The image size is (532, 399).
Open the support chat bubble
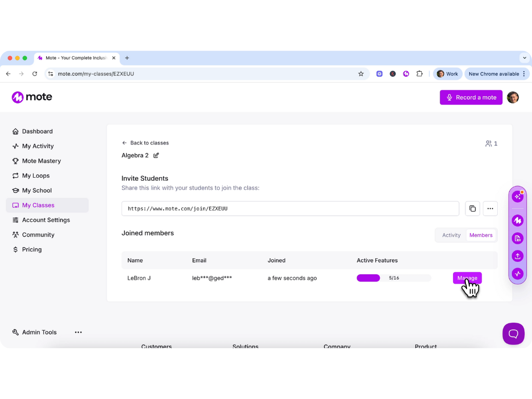pos(513,334)
